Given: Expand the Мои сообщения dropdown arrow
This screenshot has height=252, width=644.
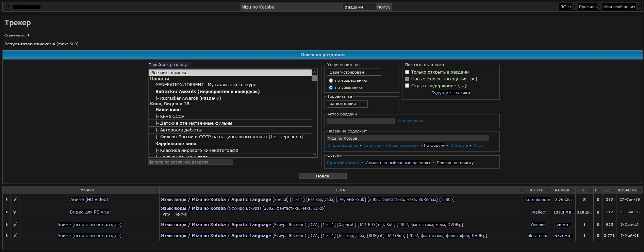Looking at the screenshot, I should click(638, 7).
